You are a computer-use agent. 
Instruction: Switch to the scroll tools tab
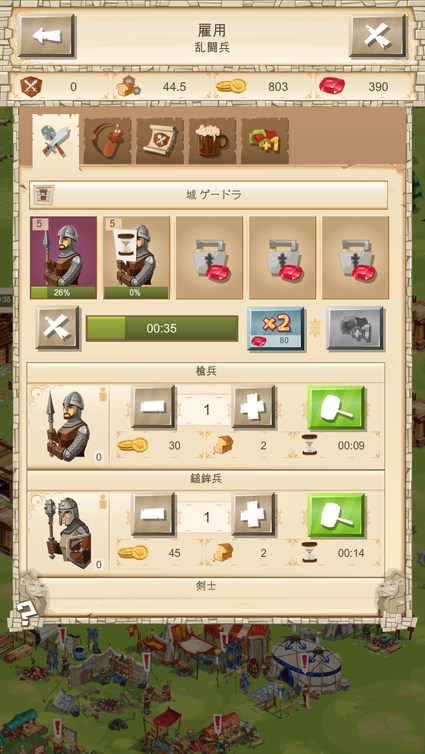click(160, 141)
